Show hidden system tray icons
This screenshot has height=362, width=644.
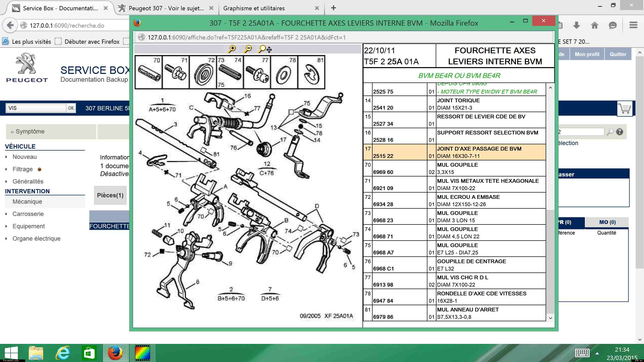(597, 353)
